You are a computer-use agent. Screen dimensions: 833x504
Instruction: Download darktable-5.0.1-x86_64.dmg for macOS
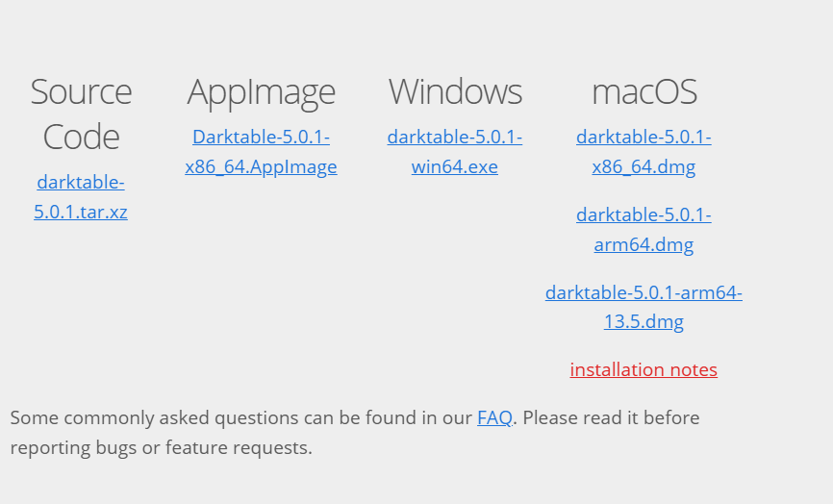coord(644,152)
